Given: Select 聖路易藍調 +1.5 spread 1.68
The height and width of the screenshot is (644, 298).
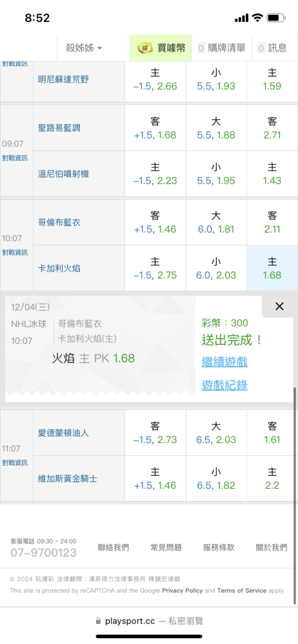Looking at the screenshot, I should pos(155,128).
